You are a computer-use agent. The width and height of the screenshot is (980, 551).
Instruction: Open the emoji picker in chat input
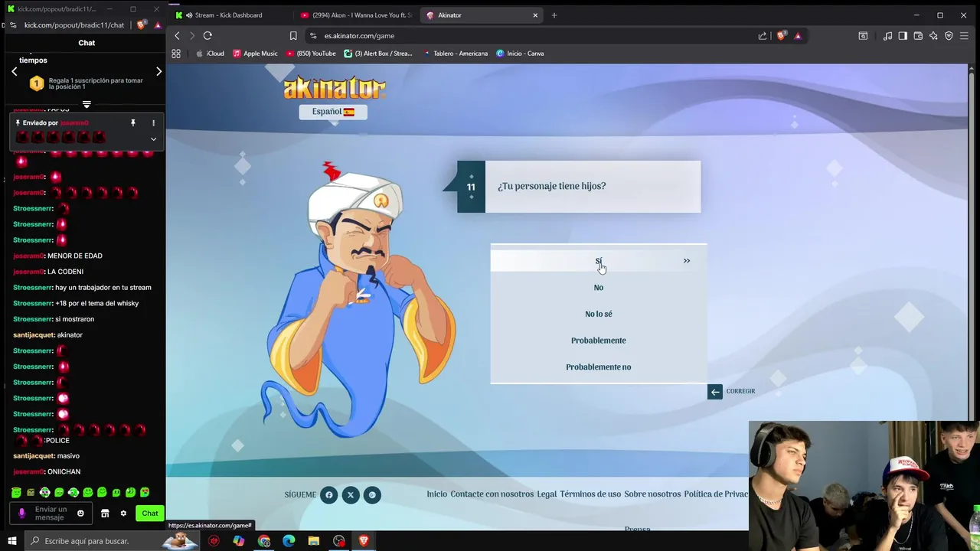click(80, 514)
